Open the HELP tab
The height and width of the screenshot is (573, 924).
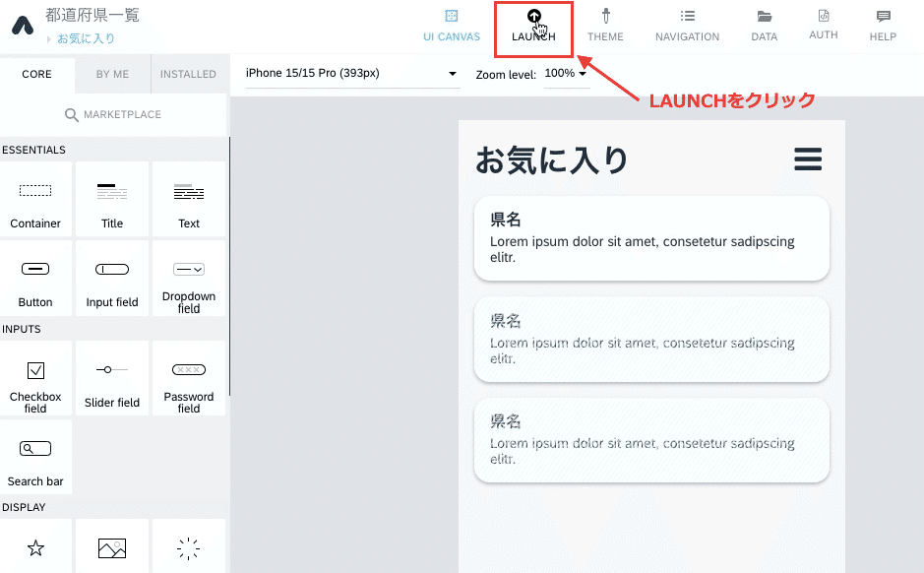pos(883,26)
